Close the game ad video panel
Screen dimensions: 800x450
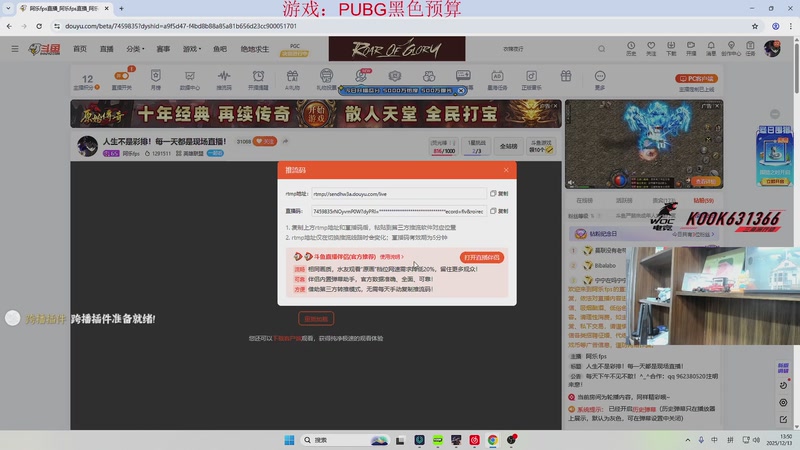(717, 106)
